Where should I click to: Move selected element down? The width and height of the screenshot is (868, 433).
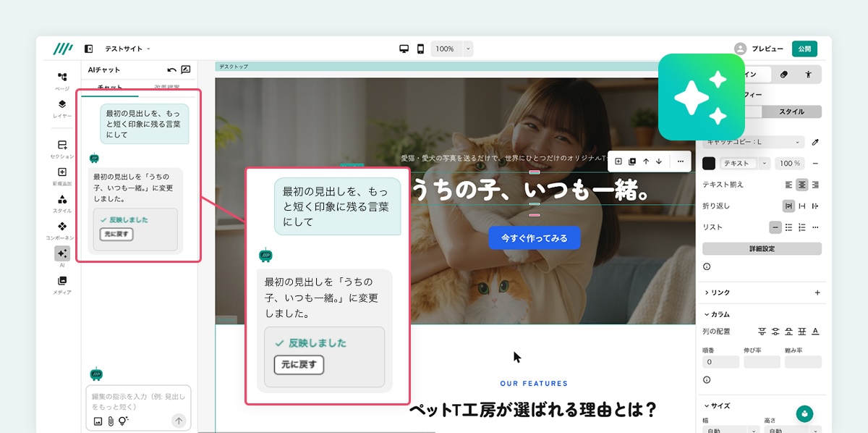[659, 161]
